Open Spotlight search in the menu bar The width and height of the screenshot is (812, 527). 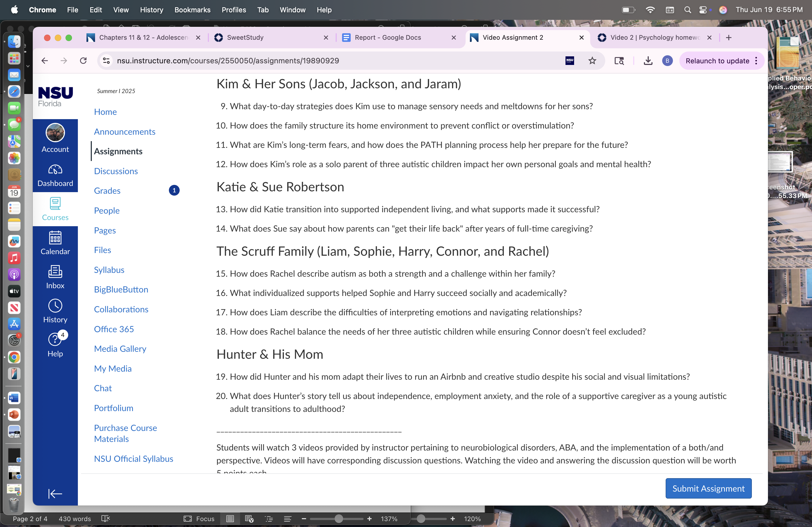tap(687, 10)
